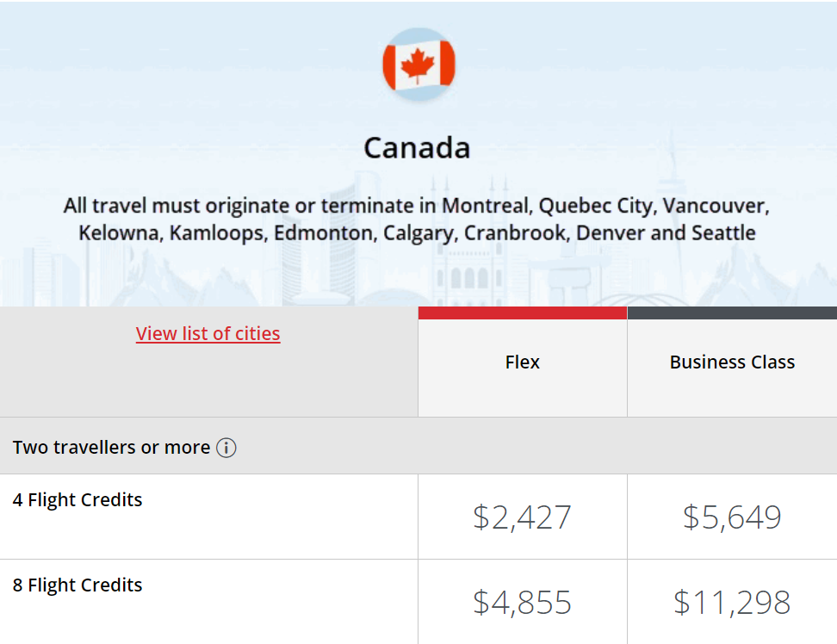
Task: Select the Flex column header
Action: click(x=523, y=362)
